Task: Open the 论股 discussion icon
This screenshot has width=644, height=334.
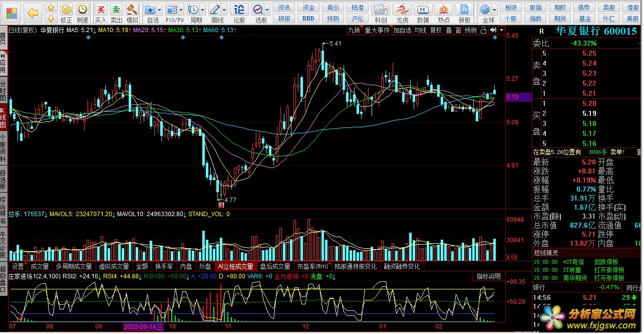Action: (x=239, y=9)
